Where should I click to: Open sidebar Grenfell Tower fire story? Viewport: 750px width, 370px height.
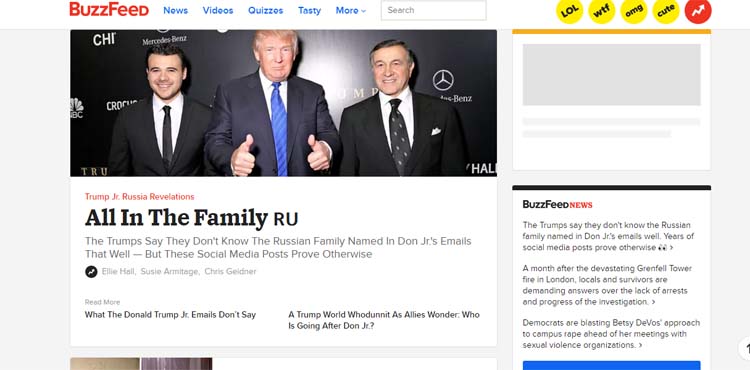607,285
